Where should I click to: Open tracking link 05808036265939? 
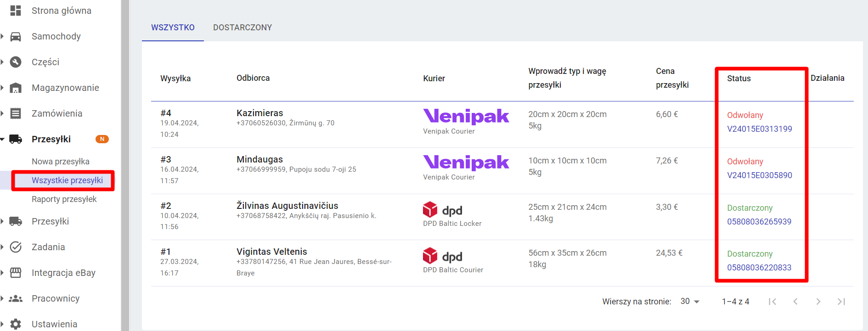pyautogui.click(x=759, y=222)
